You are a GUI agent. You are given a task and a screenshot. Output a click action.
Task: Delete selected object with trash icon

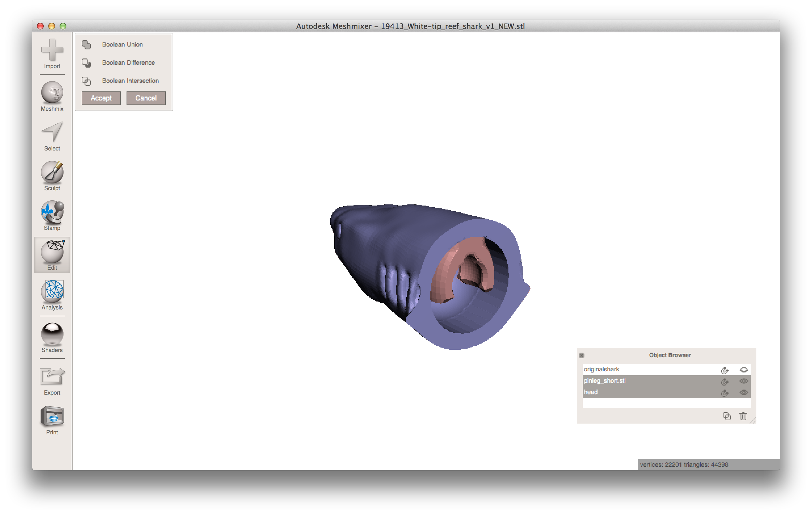[743, 416]
